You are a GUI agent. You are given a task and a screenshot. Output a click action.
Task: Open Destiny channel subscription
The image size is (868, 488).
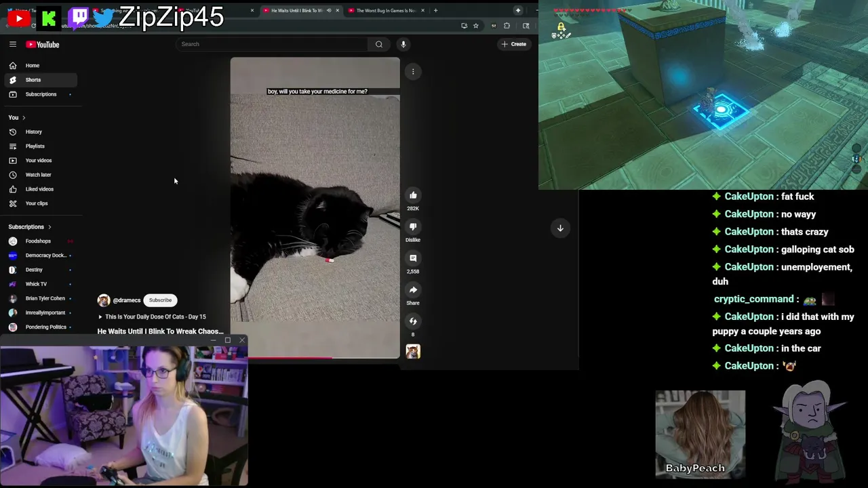coord(41,270)
